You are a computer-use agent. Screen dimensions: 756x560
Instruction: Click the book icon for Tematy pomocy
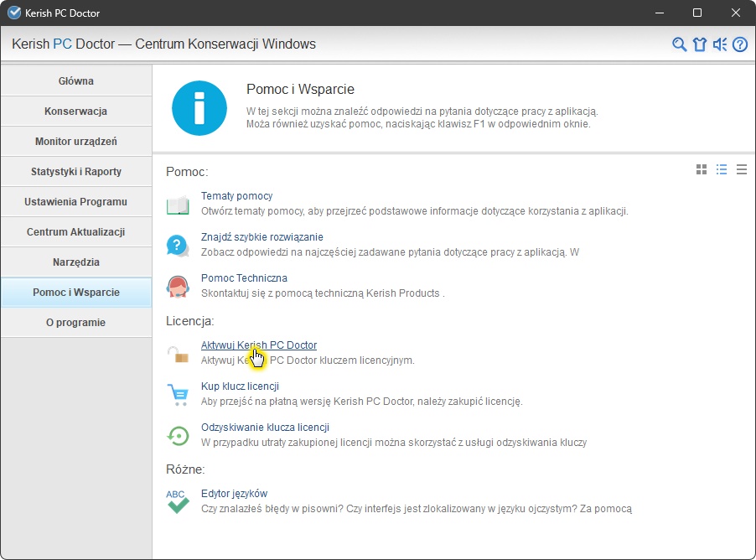point(178,204)
